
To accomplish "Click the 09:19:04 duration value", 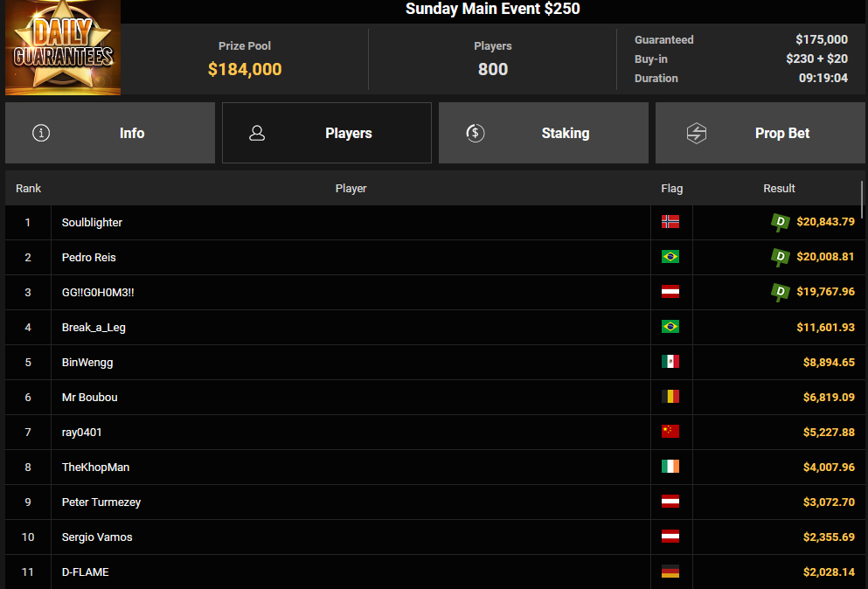I will point(823,78).
